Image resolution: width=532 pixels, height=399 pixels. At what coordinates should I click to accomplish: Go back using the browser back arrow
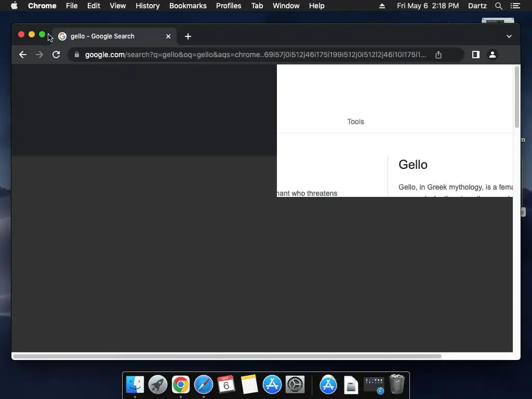click(23, 55)
